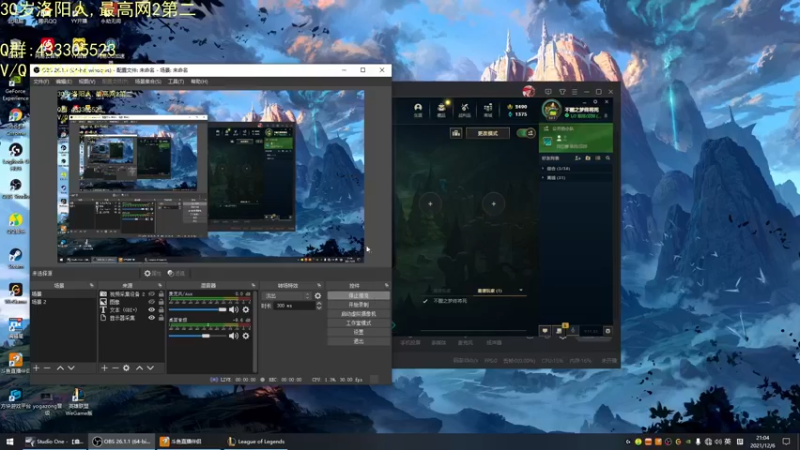Viewport: 800px width, 450px height.
Task: Expand the 离线 friends group
Action: pyautogui.click(x=543, y=178)
